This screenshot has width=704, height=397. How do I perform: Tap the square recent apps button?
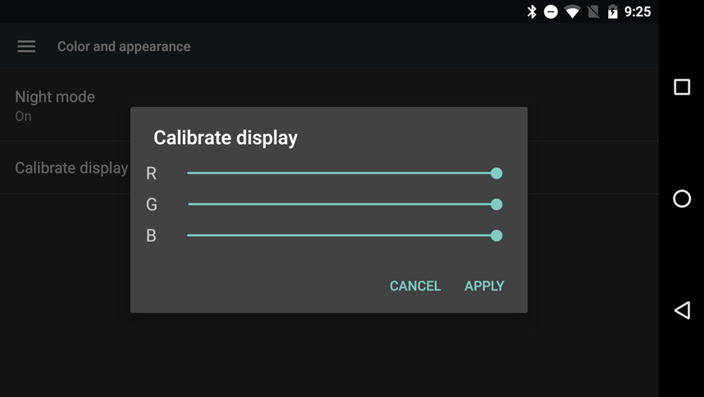pos(682,87)
